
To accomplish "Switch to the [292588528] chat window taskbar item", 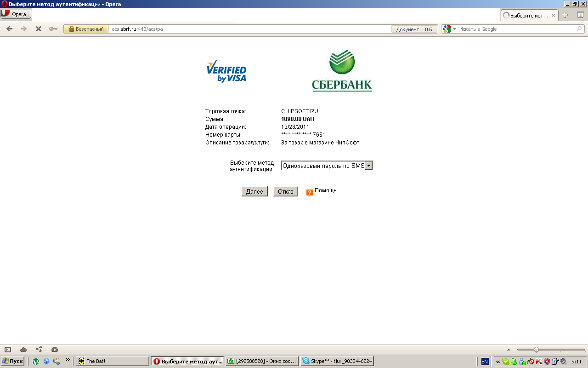I will 262,361.
